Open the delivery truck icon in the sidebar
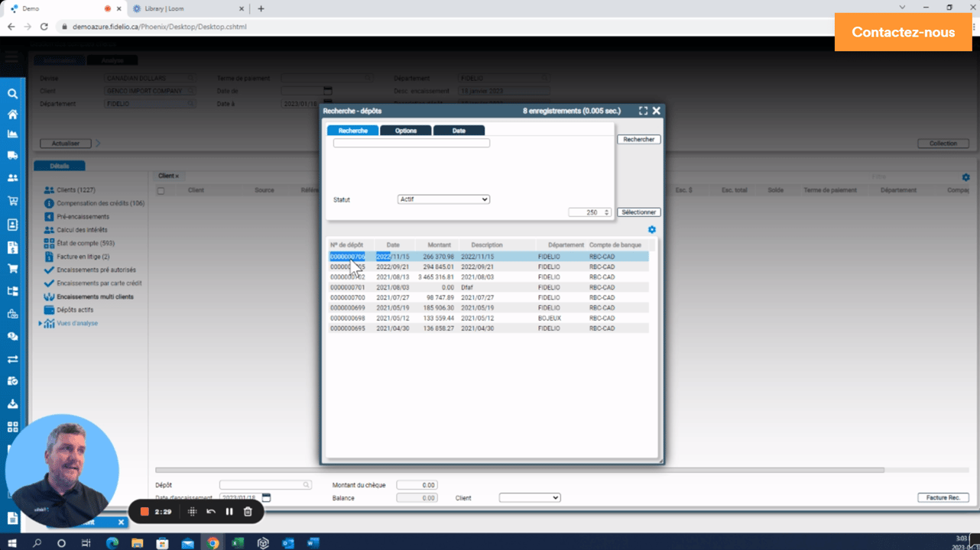 (12, 155)
